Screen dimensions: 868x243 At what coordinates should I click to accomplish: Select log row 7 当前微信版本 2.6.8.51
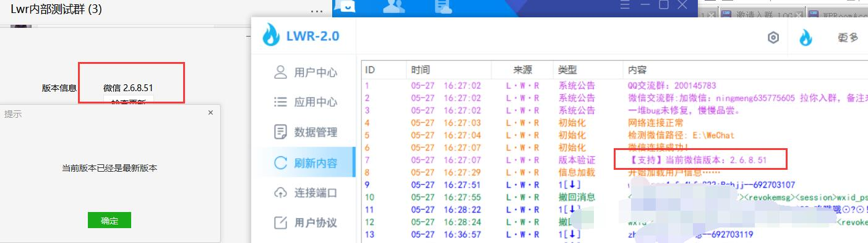tap(615, 160)
